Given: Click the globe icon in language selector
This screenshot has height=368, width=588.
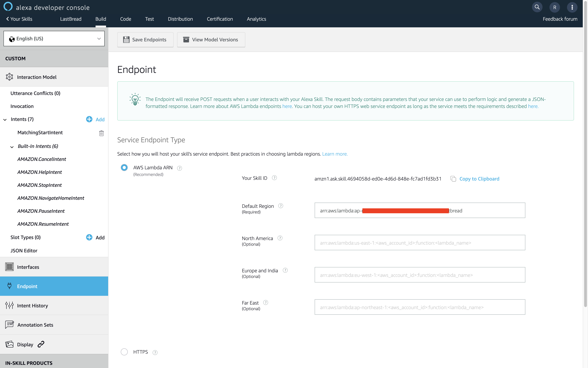Looking at the screenshot, I should pyautogui.click(x=12, y=39).
